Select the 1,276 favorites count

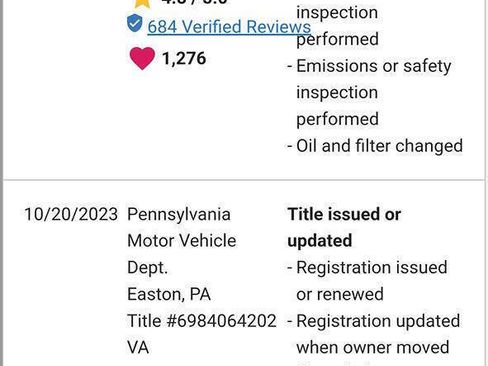184,59
